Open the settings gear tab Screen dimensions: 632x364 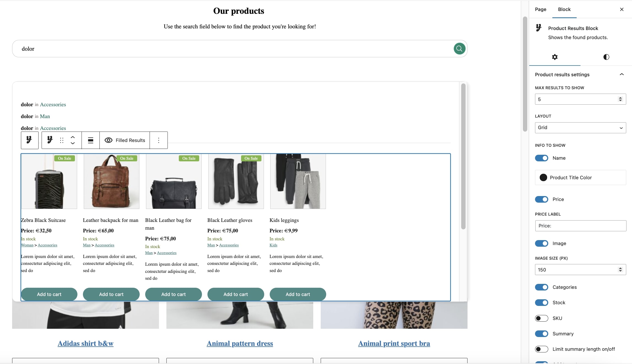click(x=555, y=57)
